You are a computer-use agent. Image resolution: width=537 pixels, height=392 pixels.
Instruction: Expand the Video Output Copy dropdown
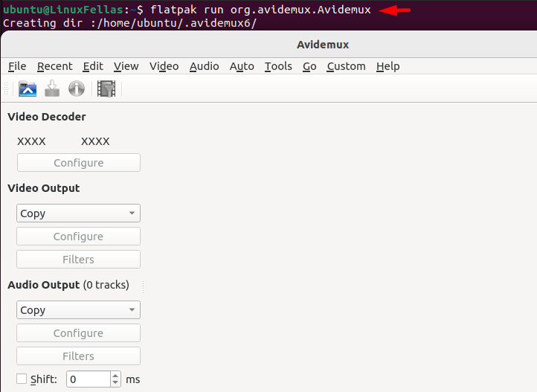click(x=78, y=213)
